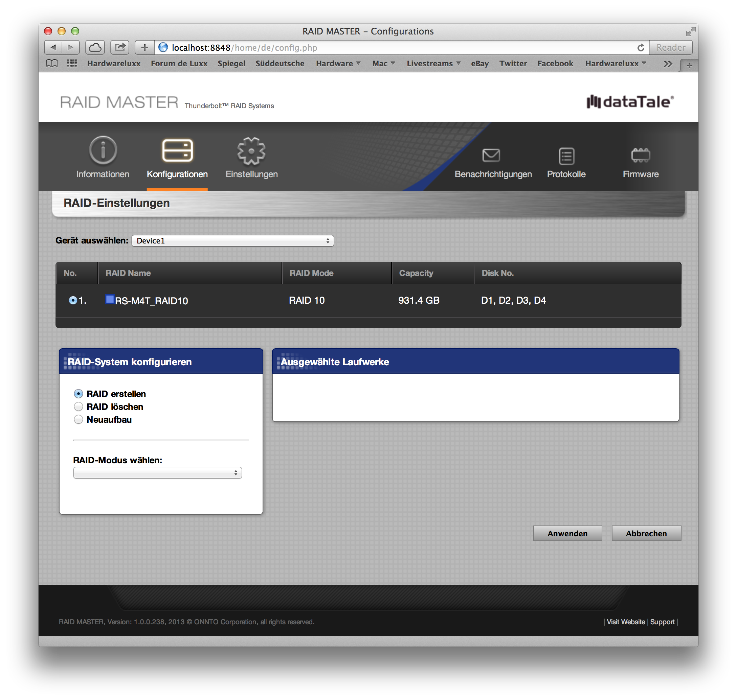The image size is (737, 700).
Task: Click the blue swatch beside RS-M4T_RAID10
Action: point(109,299)
